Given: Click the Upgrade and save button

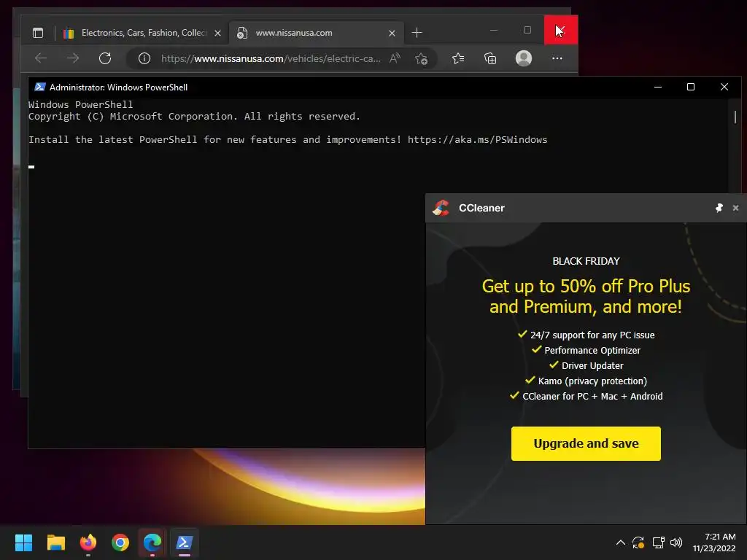Looking at the screenshot, I should point(586,444).
